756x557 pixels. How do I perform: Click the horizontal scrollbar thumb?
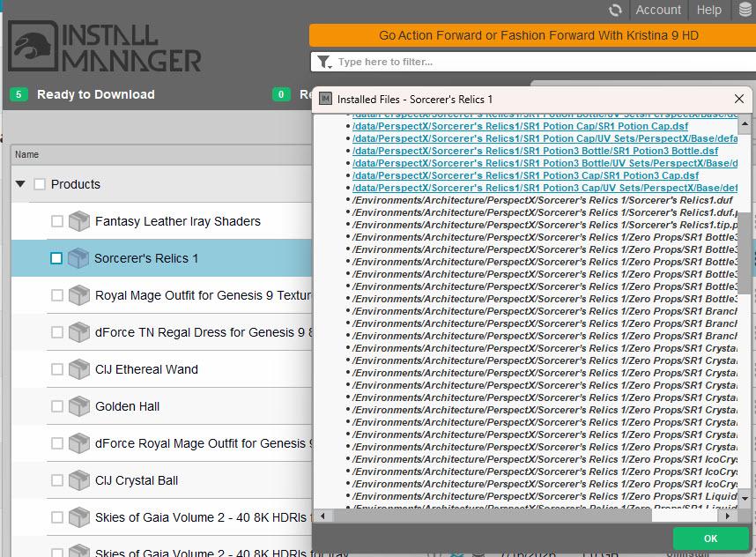pyautogui.click(x=493, y=516)
